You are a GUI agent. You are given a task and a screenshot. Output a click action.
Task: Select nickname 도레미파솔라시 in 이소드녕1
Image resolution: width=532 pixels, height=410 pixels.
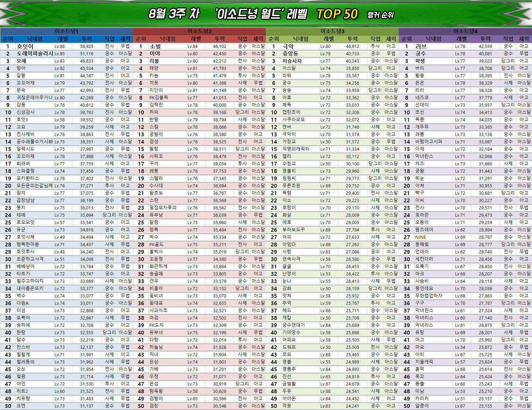point(35,54)
